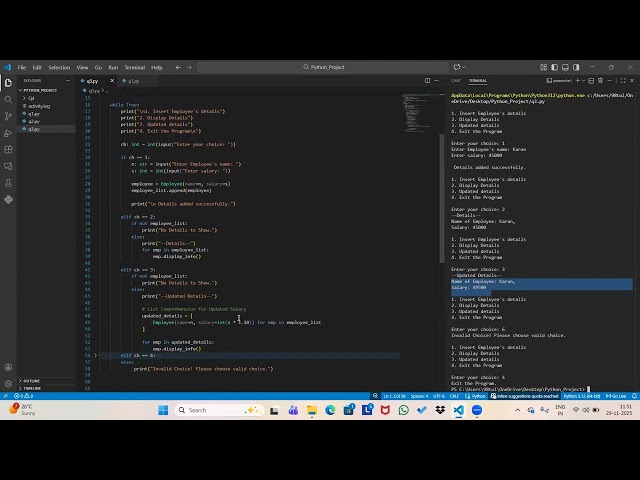This screenshot has height=480, width=640.
Task: Click the Python 3.12 interpreter selector
Action: pyautogui.click(x=582, y=396)
